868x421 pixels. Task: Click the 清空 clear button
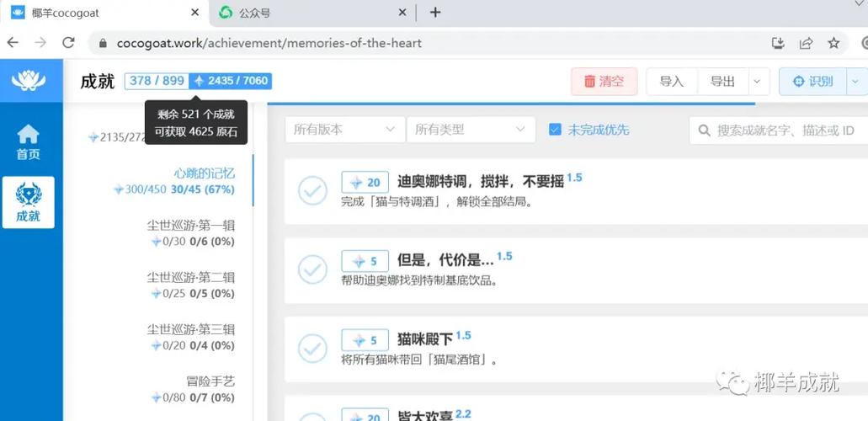coord(604,82)
